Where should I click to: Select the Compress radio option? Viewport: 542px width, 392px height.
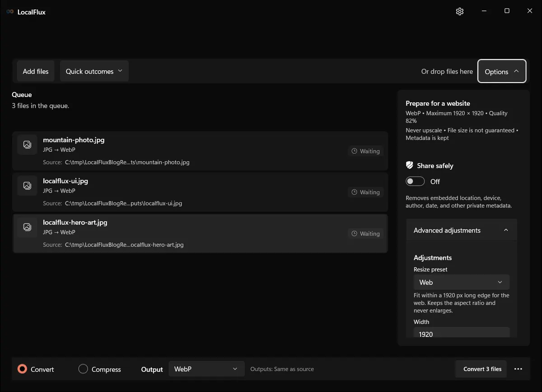100,369
